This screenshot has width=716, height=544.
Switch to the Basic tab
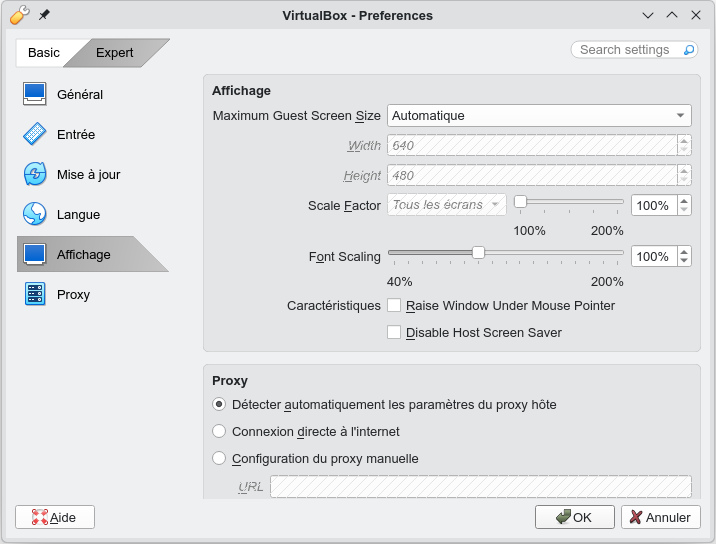click(x=44, y=53)
